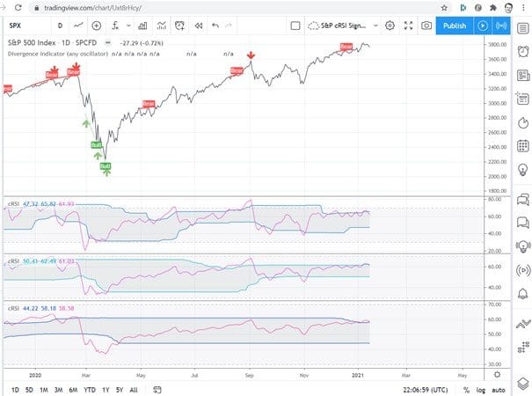Start bar Replay mode
The image size is (532, 396).
pos(199,26)
